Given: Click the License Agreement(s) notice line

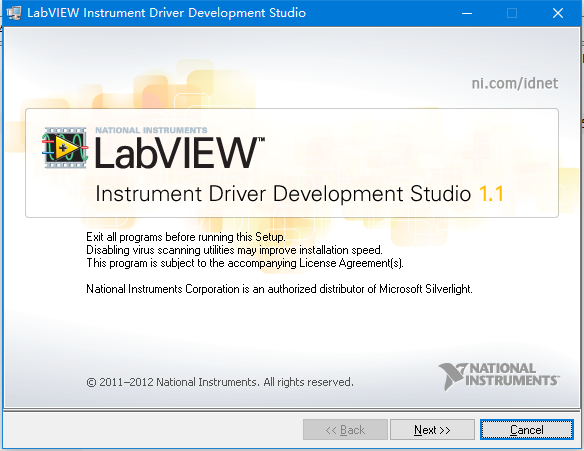Looking at the screenshot, I should coord(245,263).
